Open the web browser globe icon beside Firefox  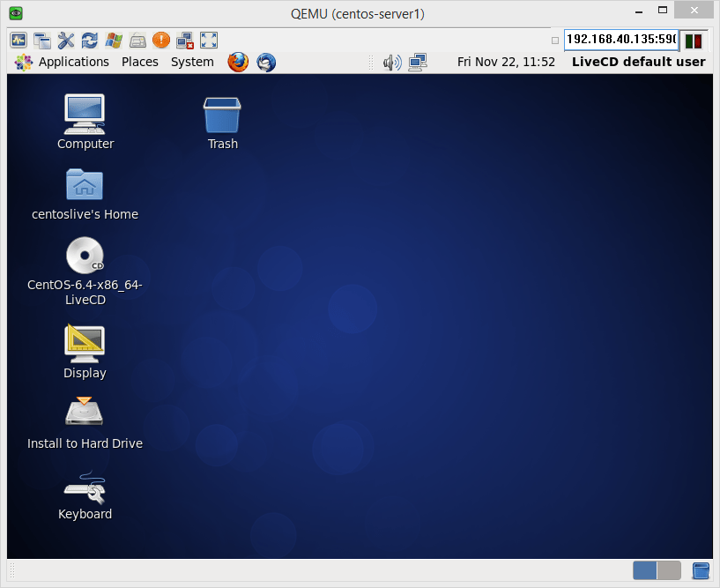(x=266, y=62)
